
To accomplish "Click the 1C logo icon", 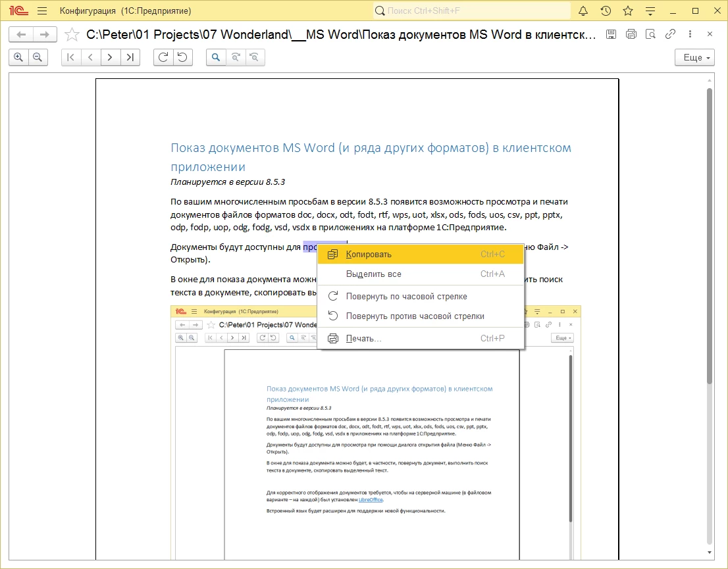I will (x=18, y=11).
